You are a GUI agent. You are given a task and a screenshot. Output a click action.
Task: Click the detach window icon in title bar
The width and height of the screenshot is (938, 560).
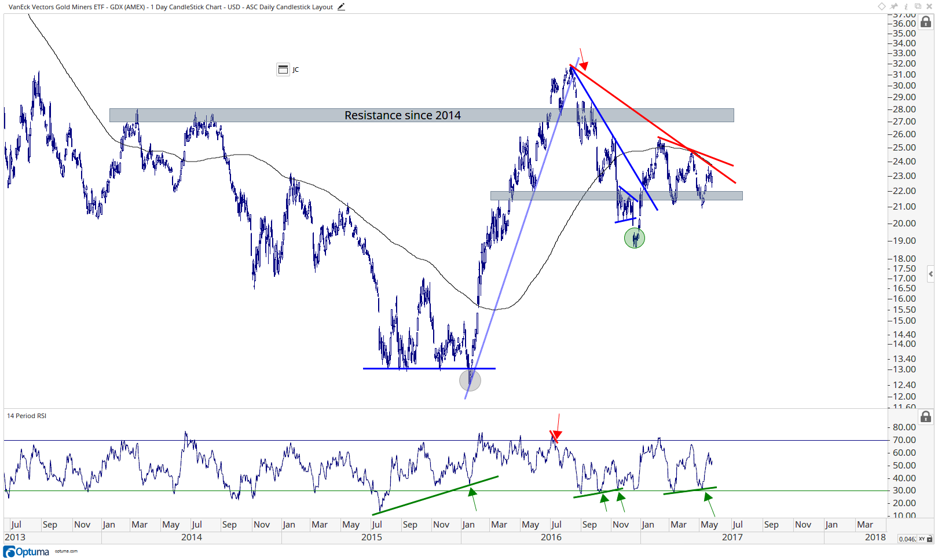point(918,6)
